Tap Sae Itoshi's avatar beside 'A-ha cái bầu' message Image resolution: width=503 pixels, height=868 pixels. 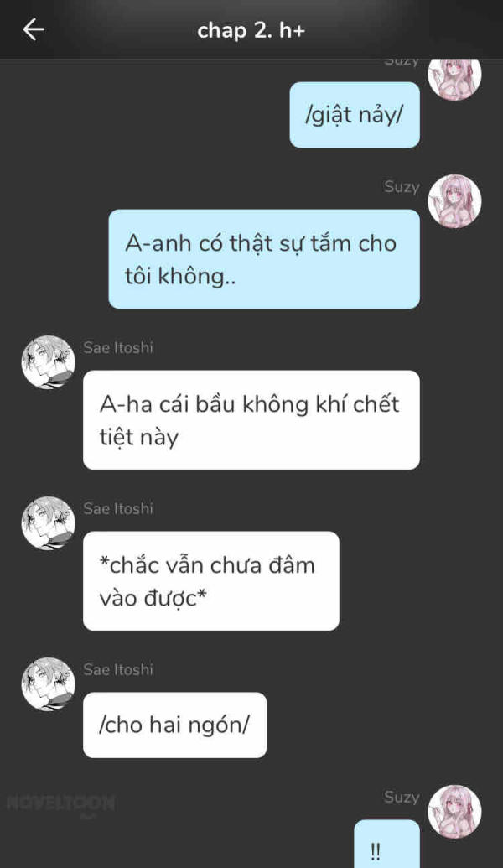point(48,362)
